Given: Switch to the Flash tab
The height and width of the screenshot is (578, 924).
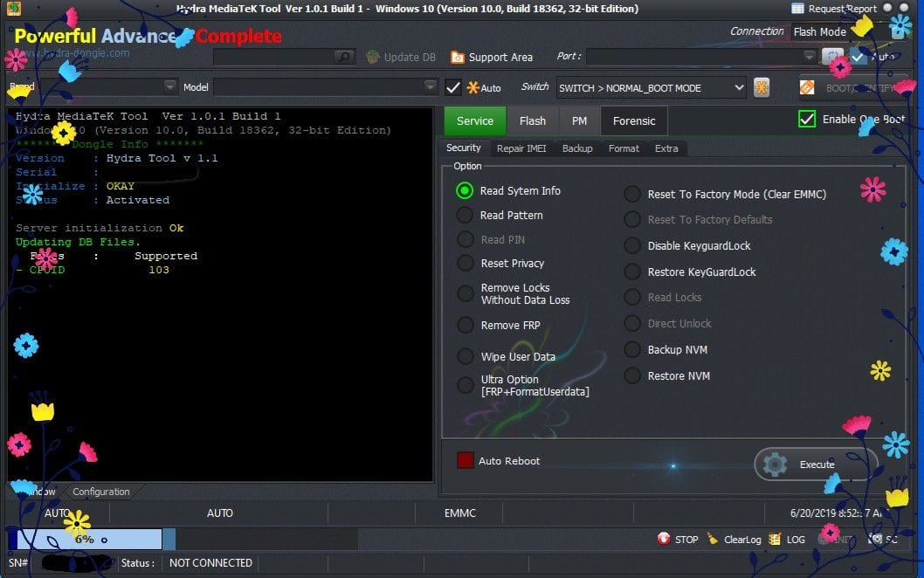Looking at the screenshot, I should point(533,120).
